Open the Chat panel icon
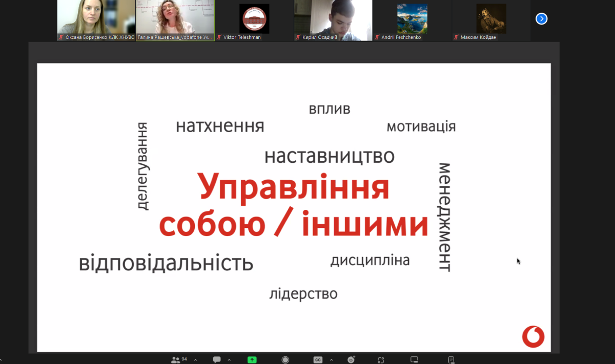The image size is (615, 364). coord(217,359)
